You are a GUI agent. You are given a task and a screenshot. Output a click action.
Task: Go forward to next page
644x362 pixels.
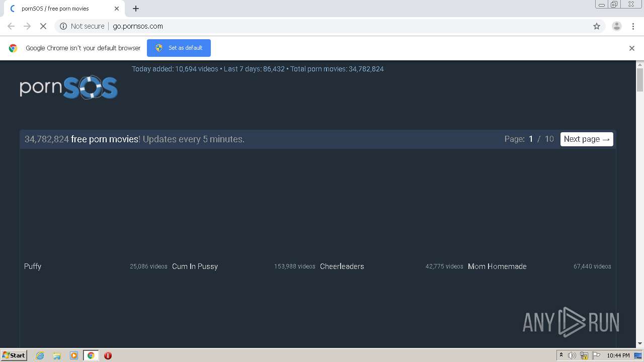pos(27,26)
